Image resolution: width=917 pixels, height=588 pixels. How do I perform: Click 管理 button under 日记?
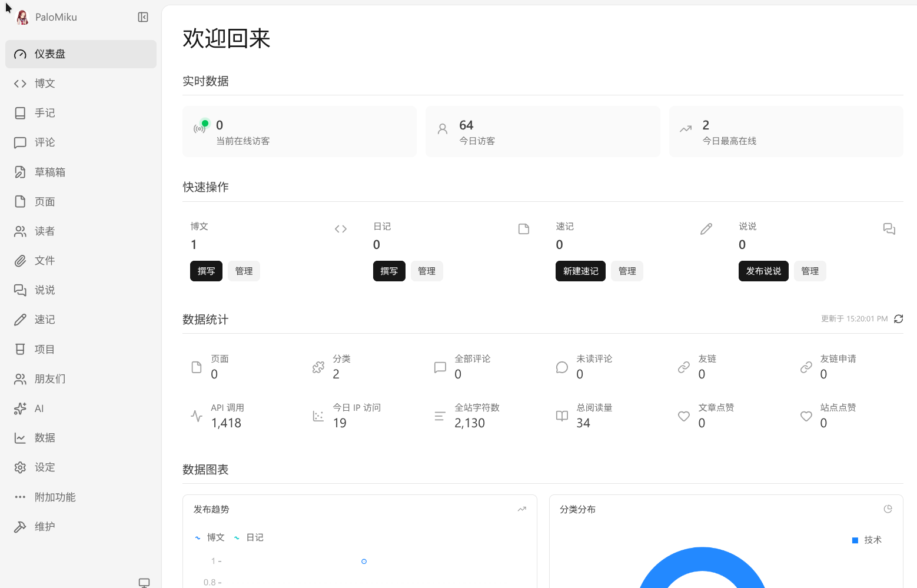point(427,271)
